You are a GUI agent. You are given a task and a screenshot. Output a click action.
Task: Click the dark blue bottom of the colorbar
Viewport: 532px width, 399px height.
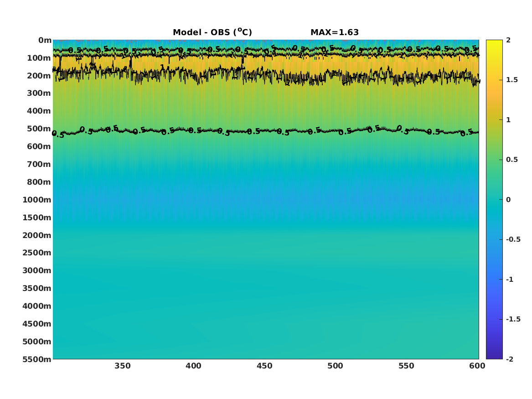(494, 355)
